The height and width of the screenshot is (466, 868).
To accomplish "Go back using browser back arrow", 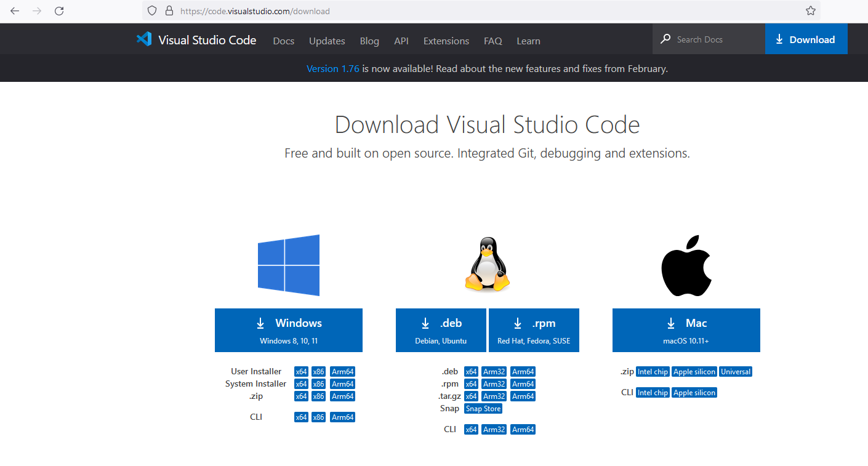I will tap(15, 11).
